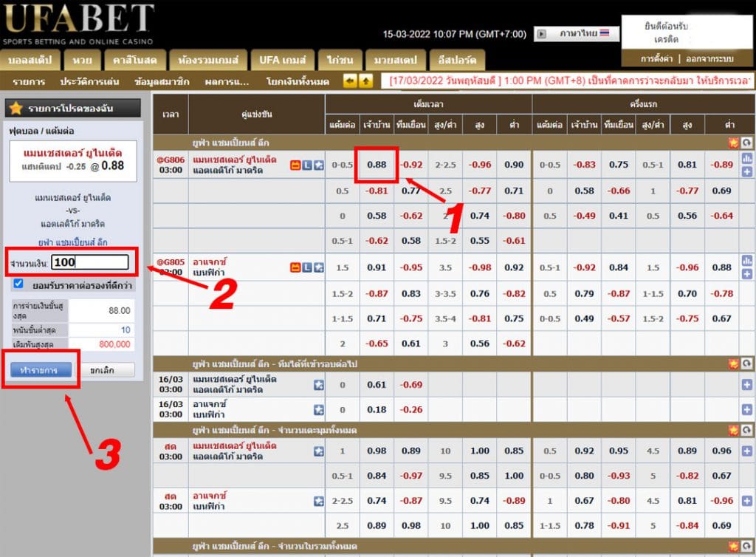Favorite the จำนวนใบรวมทั้งหมด league header
Viewport: 756px width, 557px height.
[x=733, y=547]
